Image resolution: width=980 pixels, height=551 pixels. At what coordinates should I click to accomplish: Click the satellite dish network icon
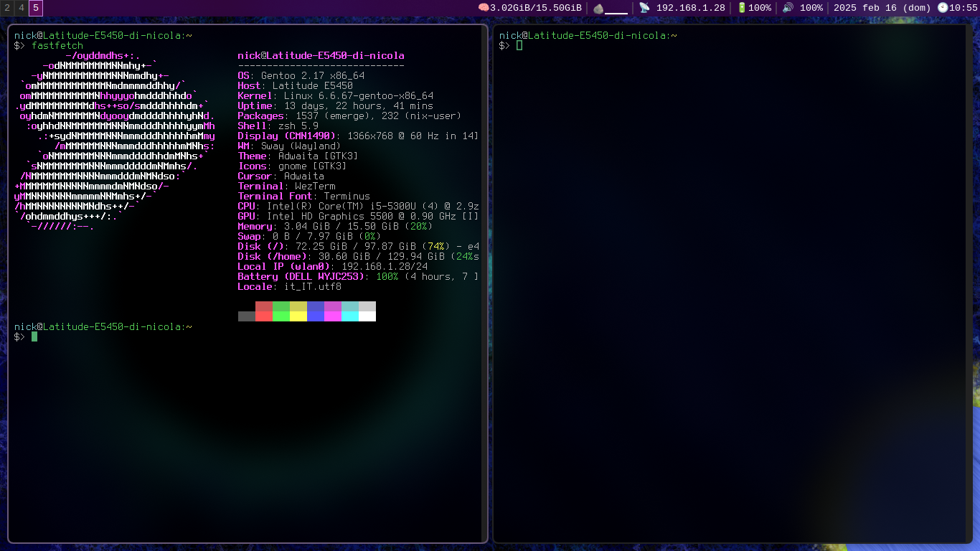click(644, 8)
